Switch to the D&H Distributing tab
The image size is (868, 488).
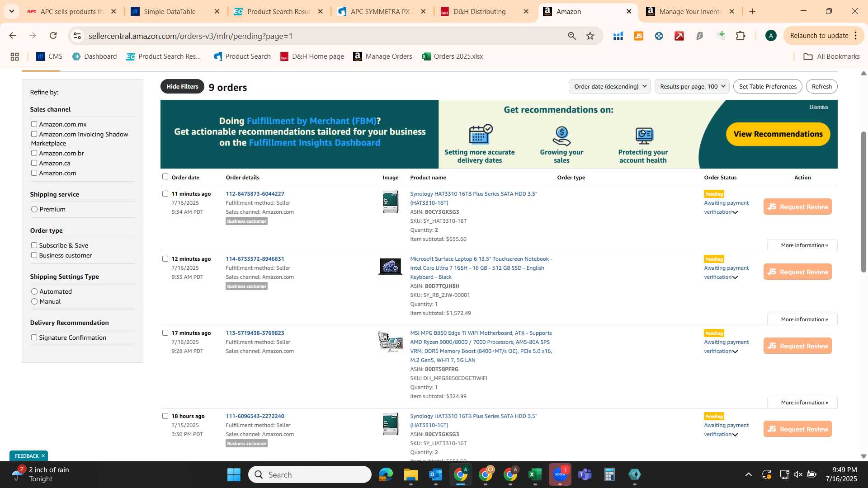tap(479, 11)
